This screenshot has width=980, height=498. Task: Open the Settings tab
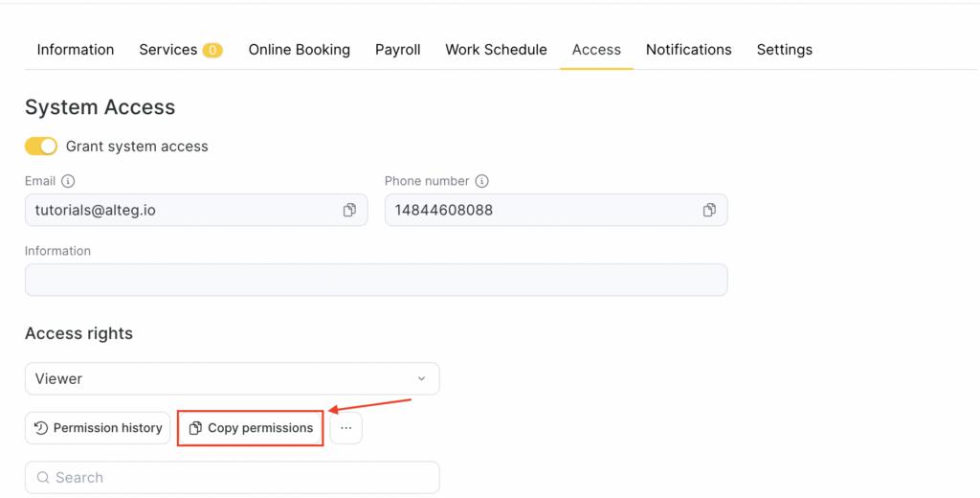(785, 50)
